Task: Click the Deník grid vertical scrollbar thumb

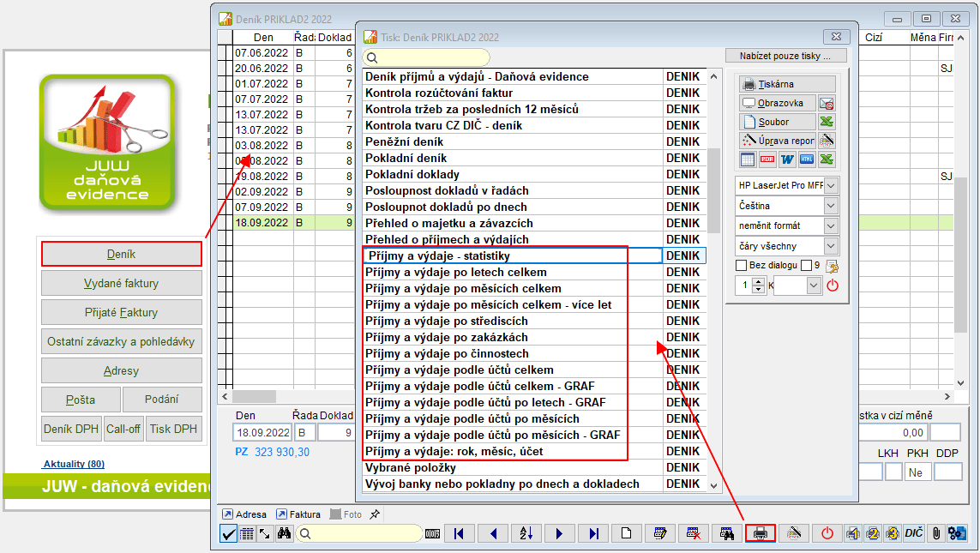Action: 960,255
